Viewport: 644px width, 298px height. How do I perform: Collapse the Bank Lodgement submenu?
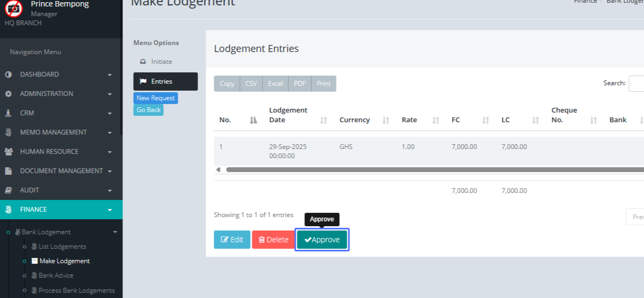[115, 232]
